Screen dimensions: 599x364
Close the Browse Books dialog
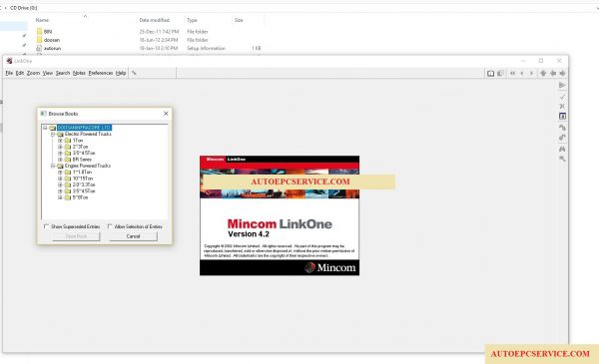pyautogui.click(x=166, y=114)
